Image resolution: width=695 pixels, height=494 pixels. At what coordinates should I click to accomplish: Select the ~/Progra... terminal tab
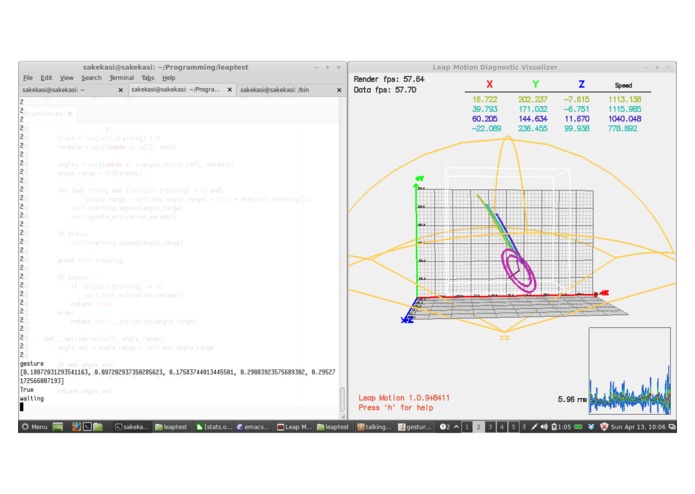tap(182, 89)
